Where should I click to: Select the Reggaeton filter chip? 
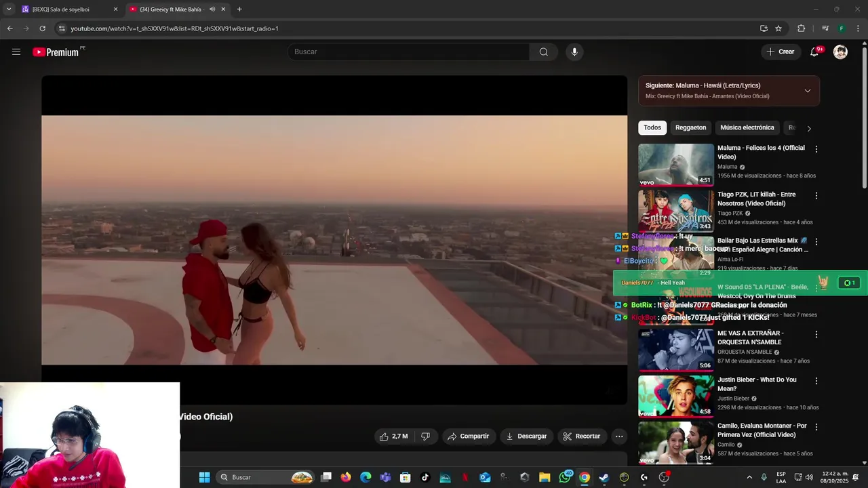(x=691, y=127)
